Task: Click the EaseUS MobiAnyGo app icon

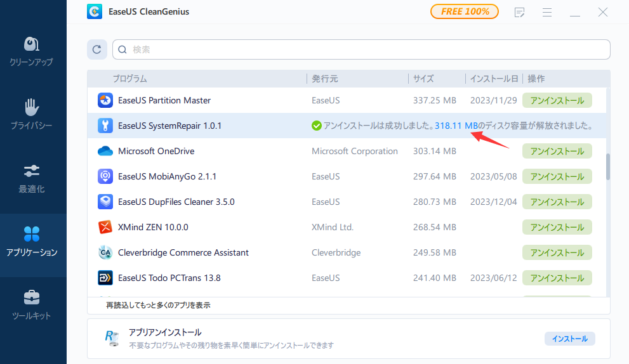Action: point(105,176)
